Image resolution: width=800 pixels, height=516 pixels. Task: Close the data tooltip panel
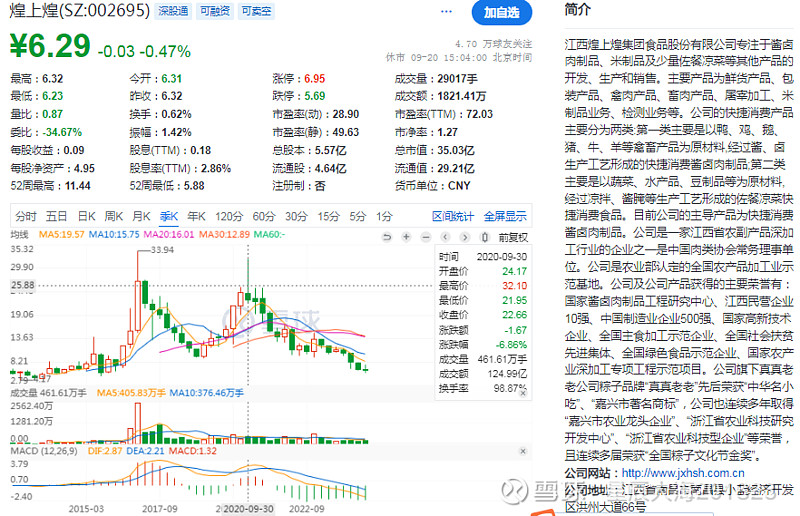click(x=522, y=393)
